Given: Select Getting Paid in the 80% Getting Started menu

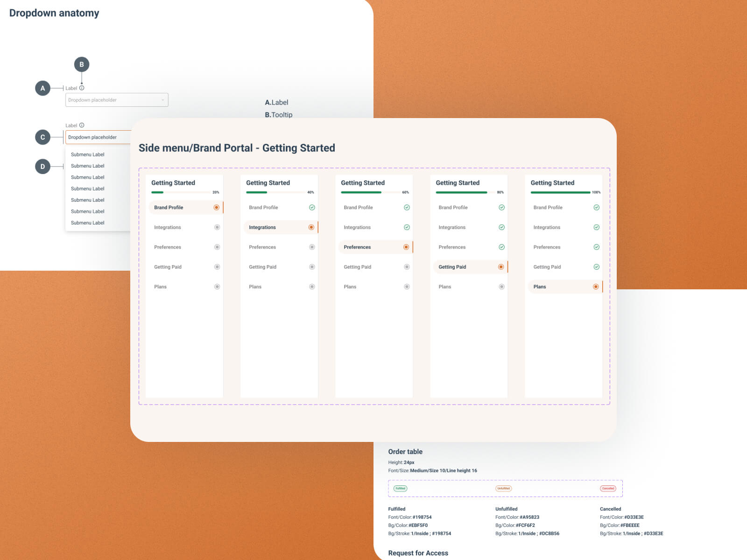Looking at the screenshot, I should pyautogui.click(x=452, y=266).
